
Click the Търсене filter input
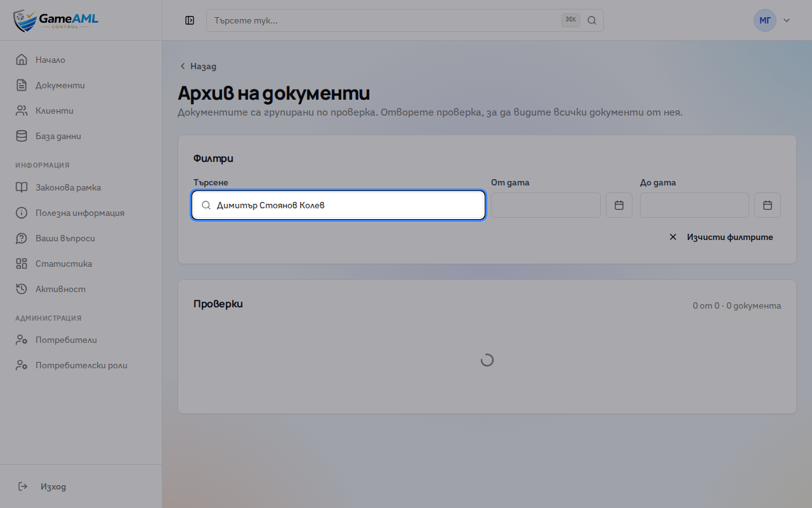click(x=339, y=205)
